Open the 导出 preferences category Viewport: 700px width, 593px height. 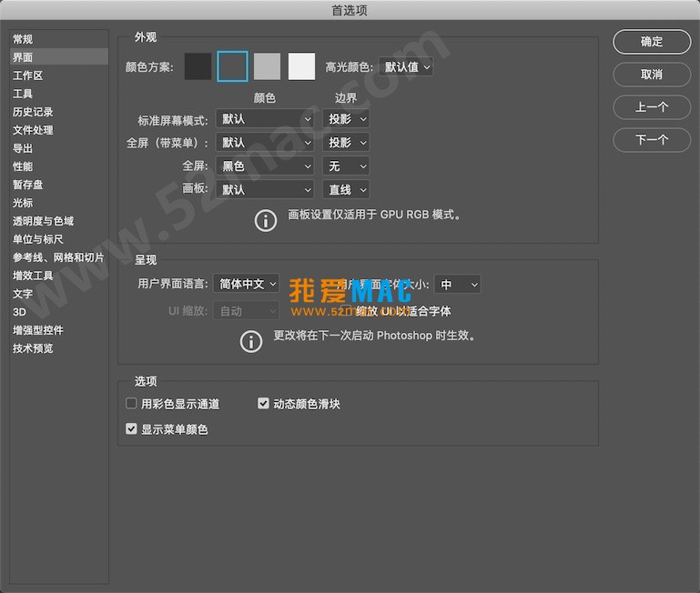coord(59,148)
